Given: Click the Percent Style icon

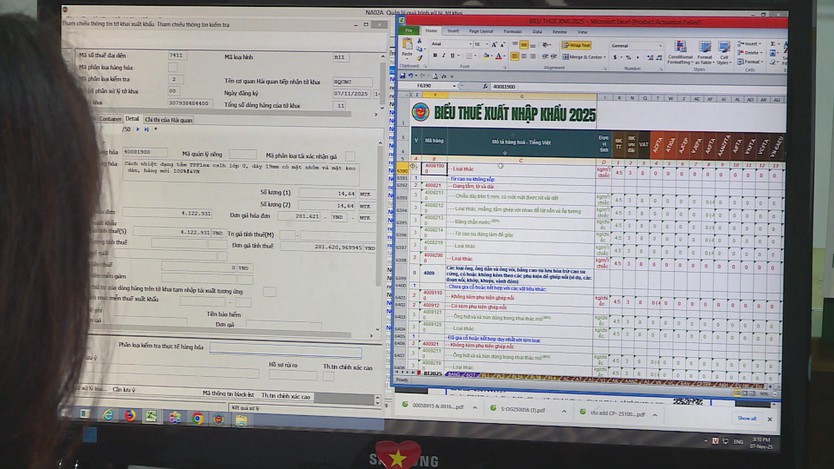Looking at the screenshot, I should [x=628, y=57].
